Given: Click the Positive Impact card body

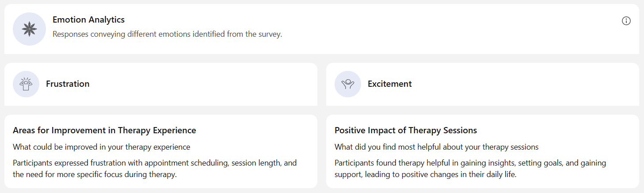Looking at the screenshot, I should 483,151.
